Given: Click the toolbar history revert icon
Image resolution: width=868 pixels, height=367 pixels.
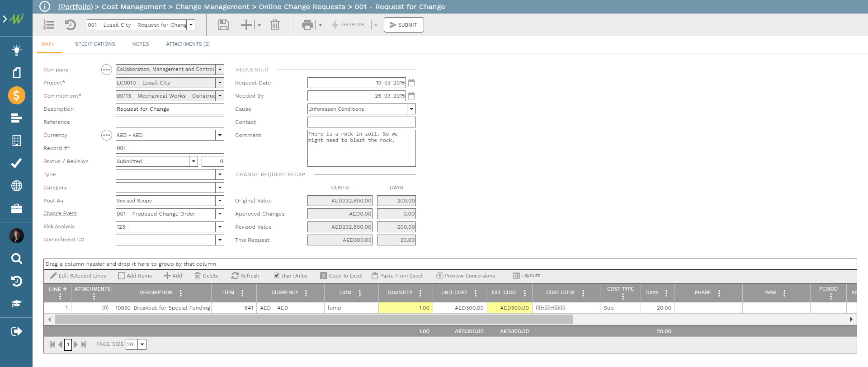Looking at the screenshot, I should 70,25.
